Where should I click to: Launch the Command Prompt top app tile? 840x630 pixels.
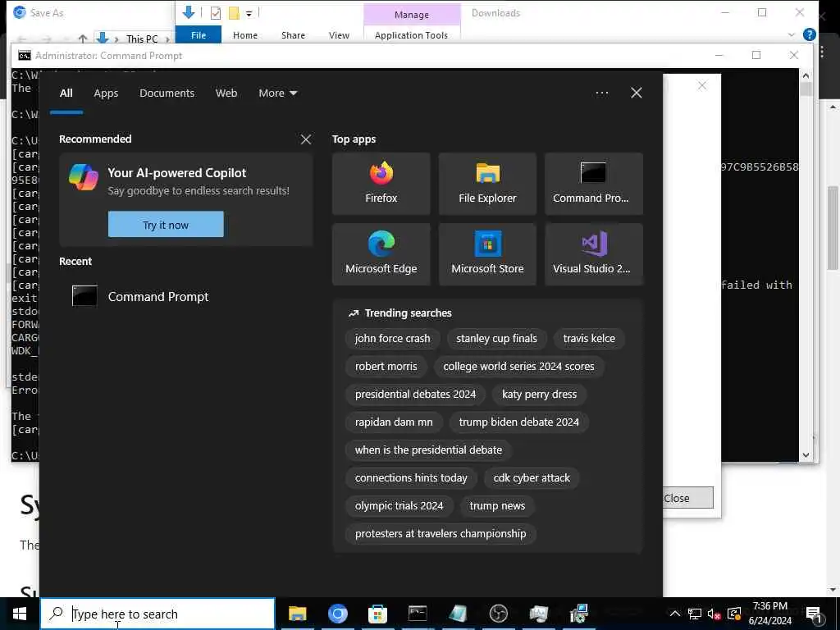click(x=594, y=184)
